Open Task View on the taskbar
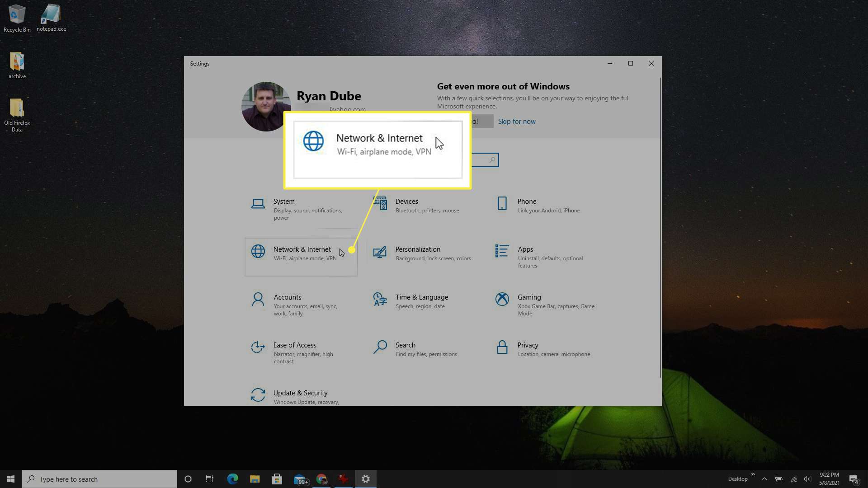 (210, 479)
